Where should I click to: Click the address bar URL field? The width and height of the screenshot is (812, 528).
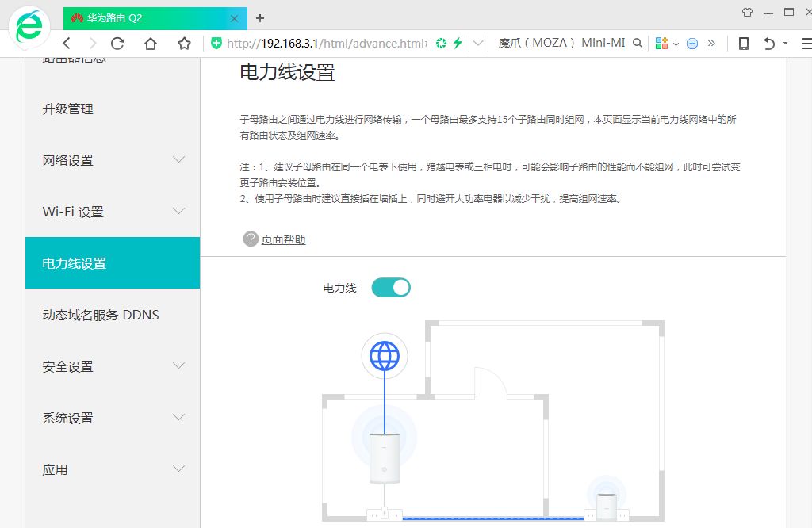325,44
